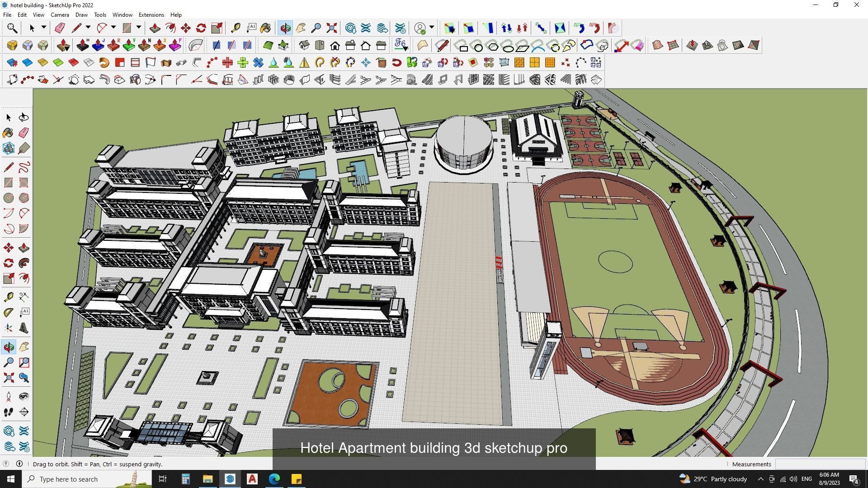
Task: Select the Section Plane tool
Action: [x=24, y=412]
